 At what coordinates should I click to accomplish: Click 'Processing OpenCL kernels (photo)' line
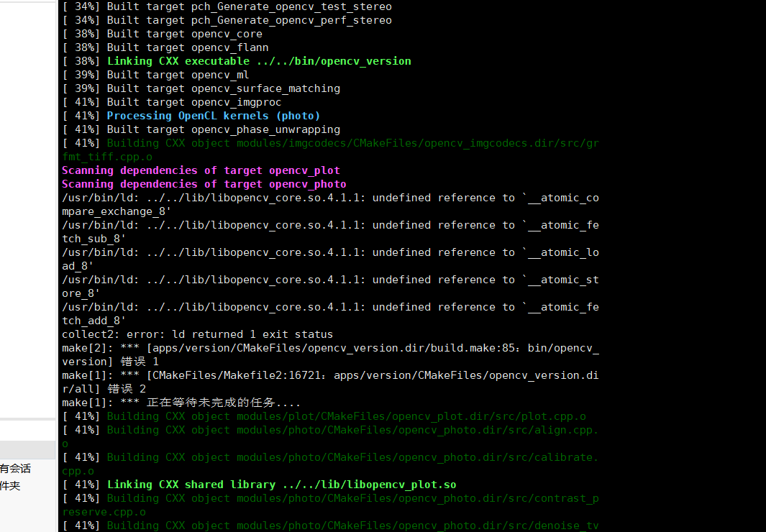191,116
